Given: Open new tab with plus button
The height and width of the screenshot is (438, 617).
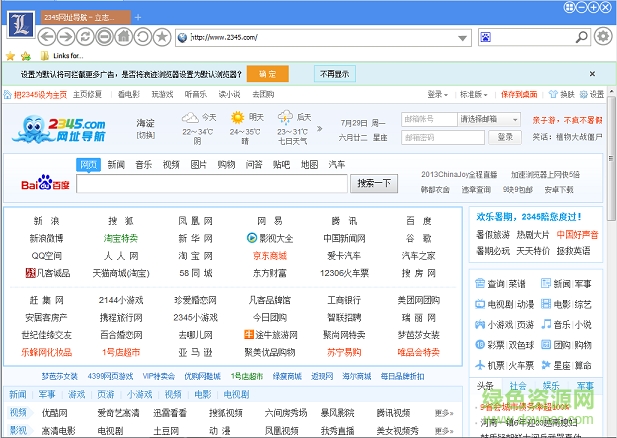Looking at the screenshot, I should 137,18.
